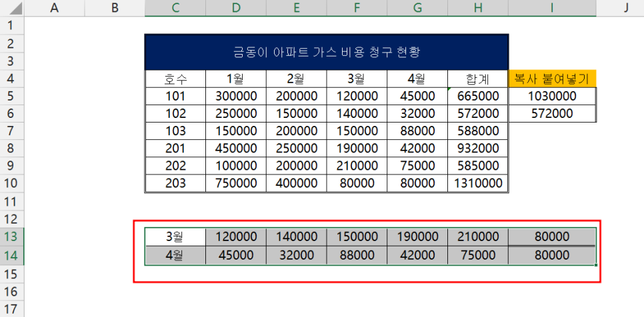644x317 pixels.
Task: Select the cell with unit number 103
Action: [x=175, y=131]
